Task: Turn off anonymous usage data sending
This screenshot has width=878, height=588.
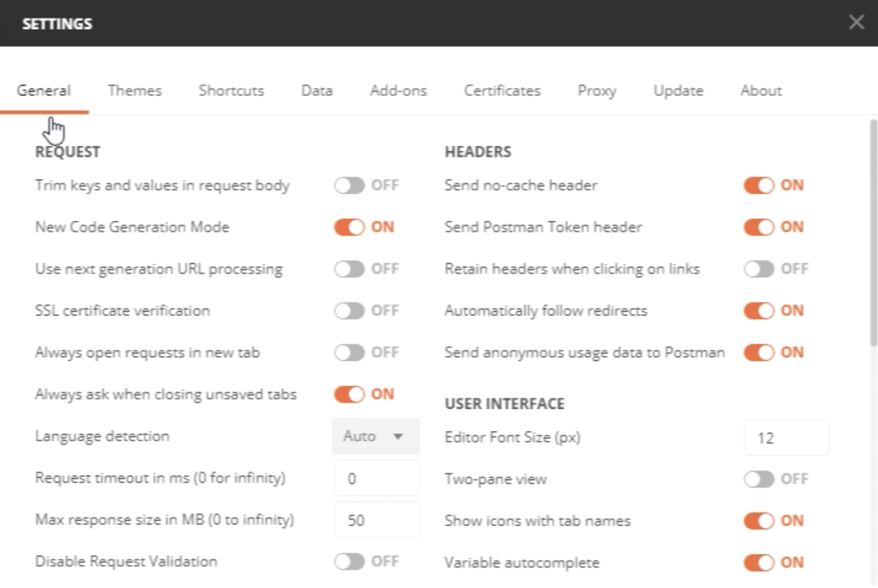Action: [759, 352]
